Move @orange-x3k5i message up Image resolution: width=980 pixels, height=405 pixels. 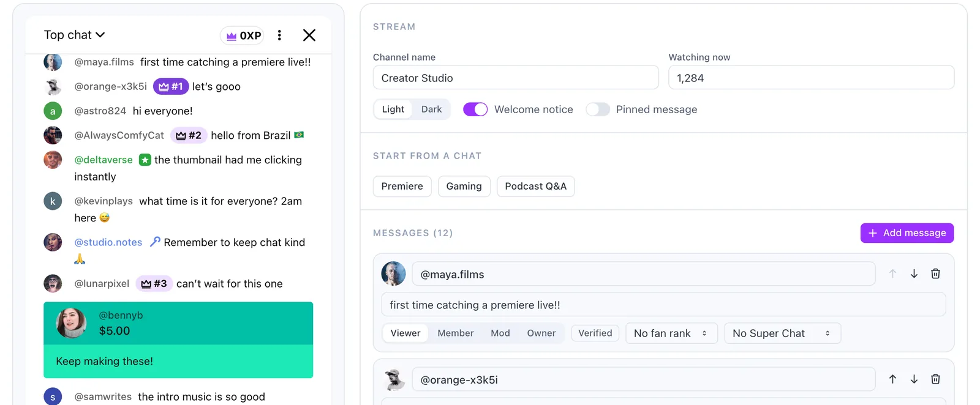coord(892,379)
